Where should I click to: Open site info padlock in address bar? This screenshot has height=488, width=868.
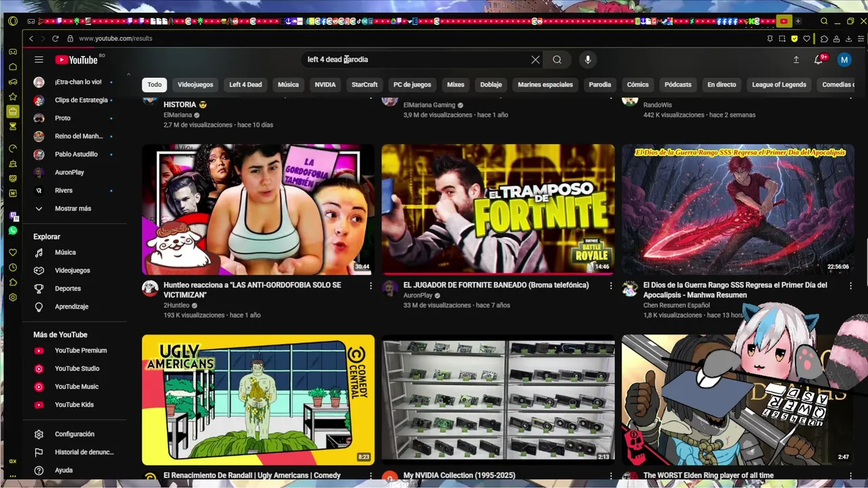tap(70, 39)
